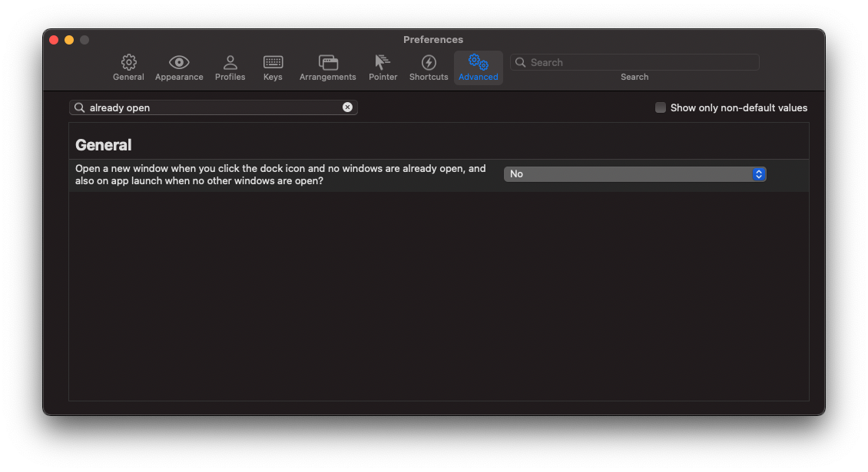Open the Keys preferences tab
The height and width of the screenshot is (472, 868).
tap(273, 68)
